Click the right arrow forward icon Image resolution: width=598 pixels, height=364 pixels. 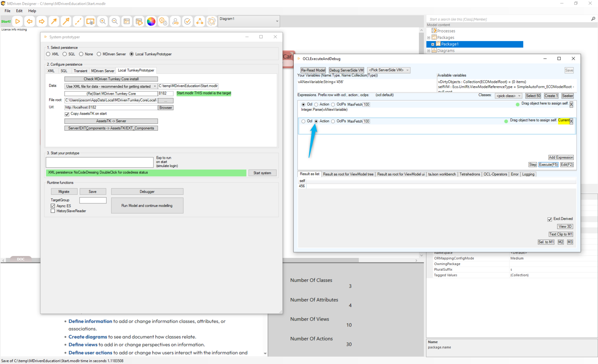[42, 21]
